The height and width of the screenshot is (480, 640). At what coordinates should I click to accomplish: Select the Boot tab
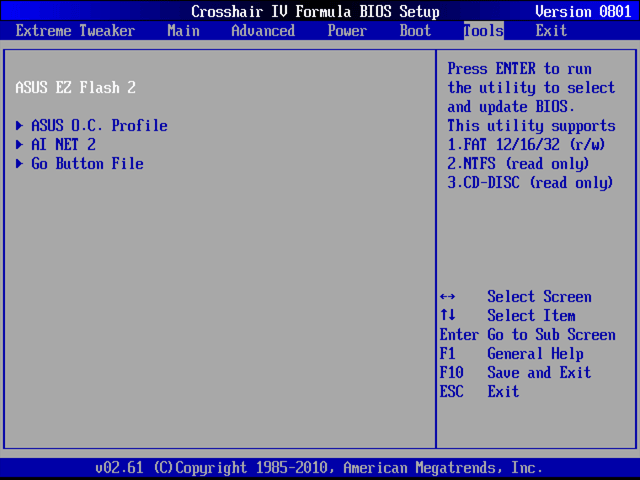(415, 31)
